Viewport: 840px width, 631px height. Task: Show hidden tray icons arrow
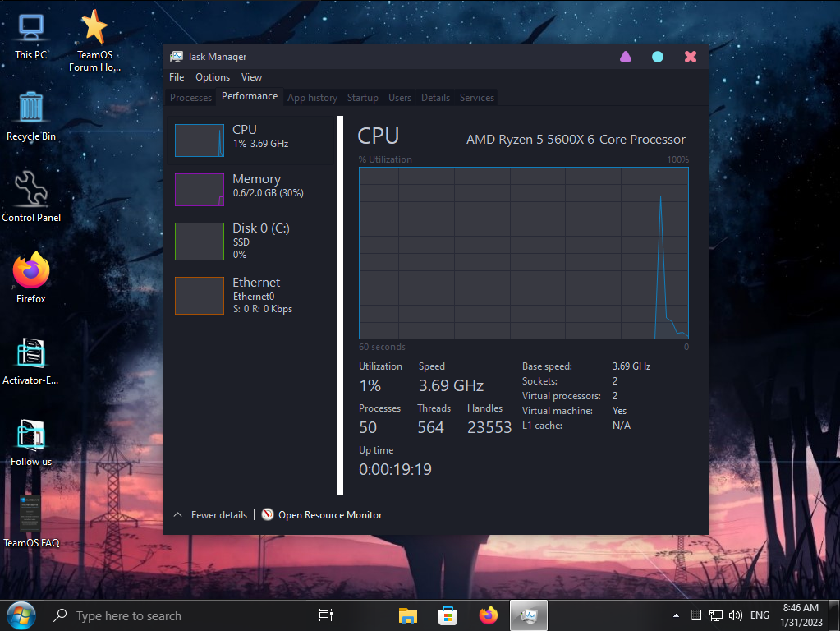(676, 615)
